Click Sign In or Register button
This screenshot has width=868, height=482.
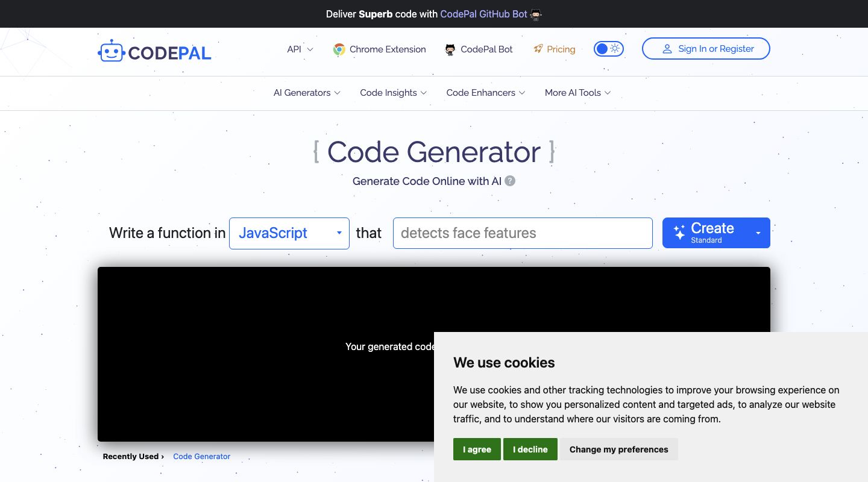coord(706,49)
